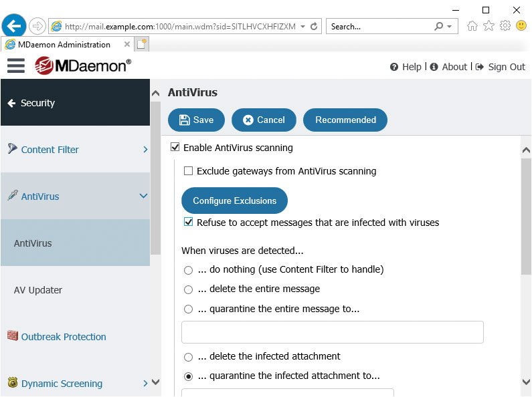Open browser home icon
The height and width of the screenshot is (397, 532).
pyautogui.click(x=472, y=26)
